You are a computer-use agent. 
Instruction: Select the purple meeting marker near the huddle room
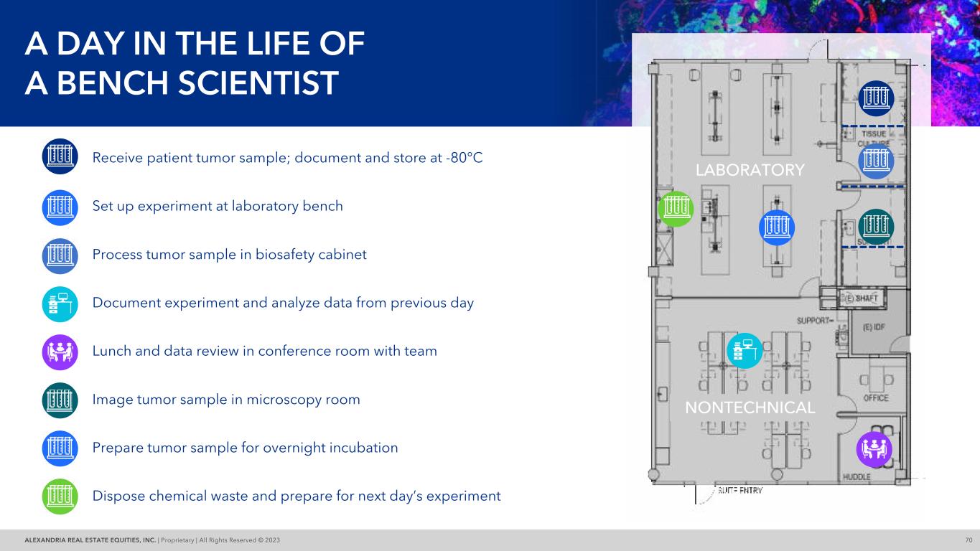(x=874, y=449)
